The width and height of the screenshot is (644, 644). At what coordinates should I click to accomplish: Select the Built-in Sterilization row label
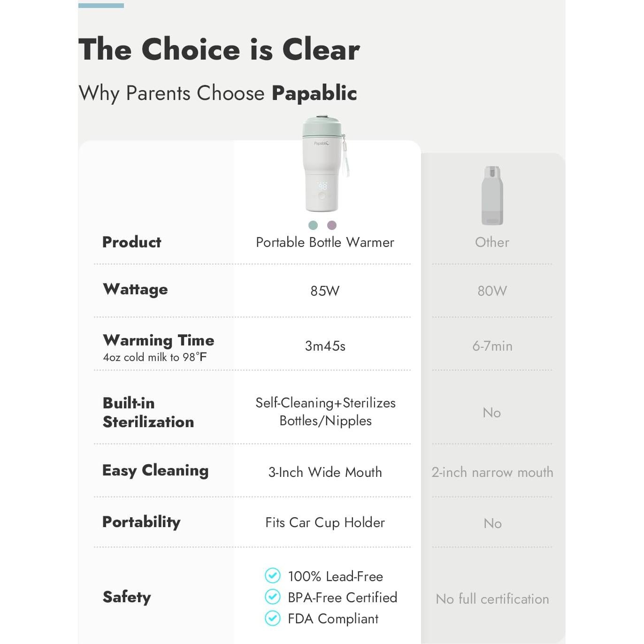(148, 412)
